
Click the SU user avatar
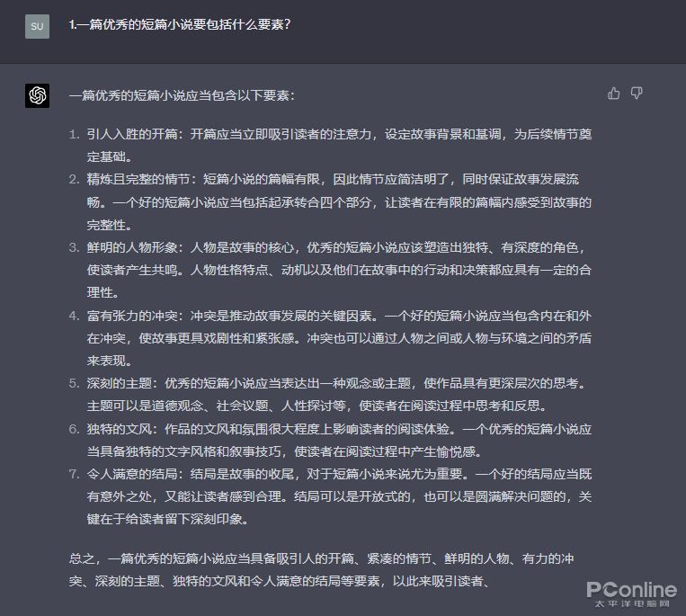37,26
